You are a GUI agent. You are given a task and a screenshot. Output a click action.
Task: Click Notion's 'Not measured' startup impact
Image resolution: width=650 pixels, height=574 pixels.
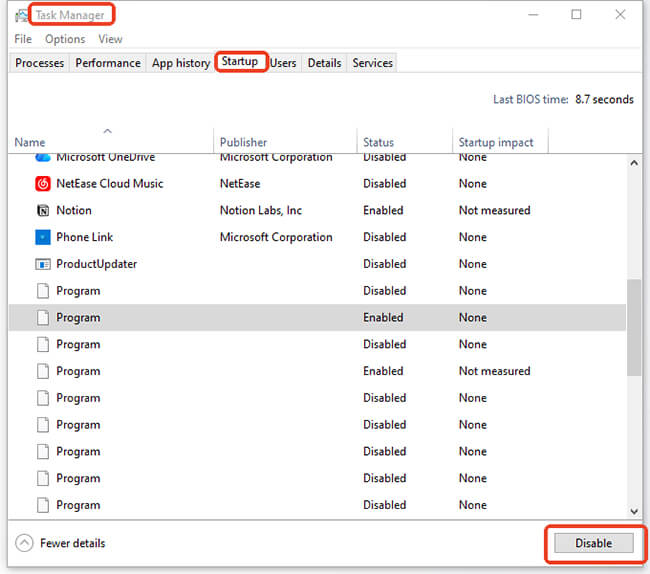[495, 211]
